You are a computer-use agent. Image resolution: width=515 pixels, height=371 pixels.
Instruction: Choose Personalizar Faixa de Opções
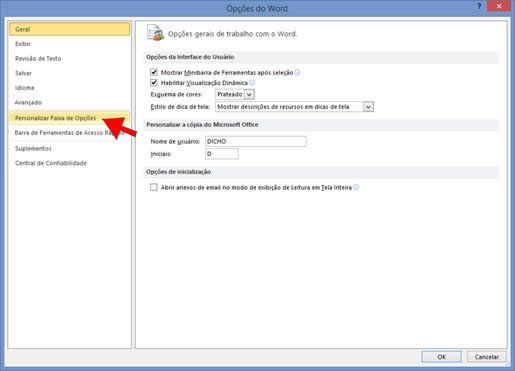tap(70, 118)
